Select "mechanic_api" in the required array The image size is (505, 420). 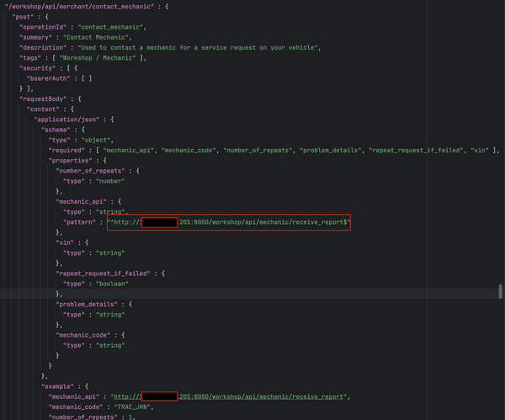point(128,151)
